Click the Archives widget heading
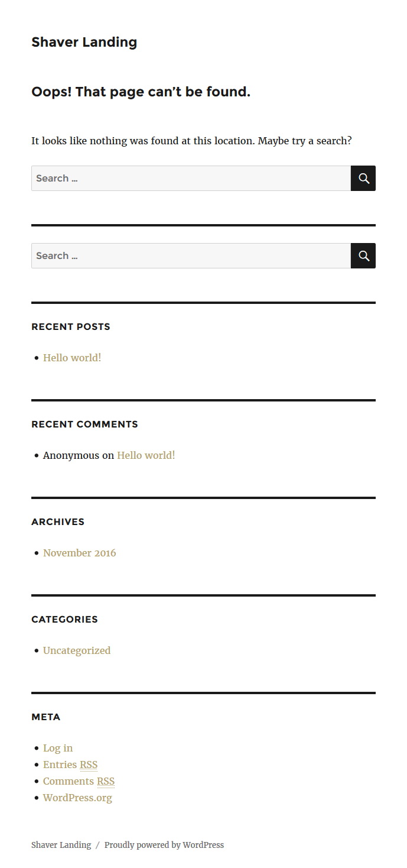The width and height of the screenshot is (407, 868). pos(58,522)
